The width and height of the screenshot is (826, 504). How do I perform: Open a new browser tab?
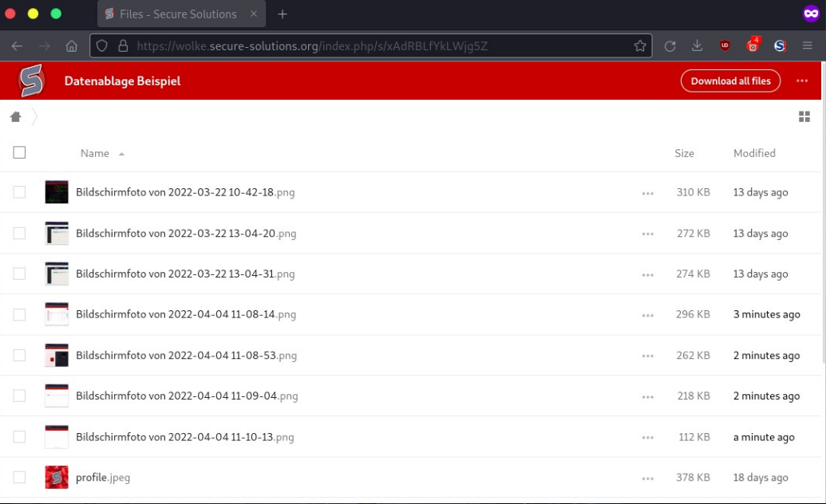(283, 14)
